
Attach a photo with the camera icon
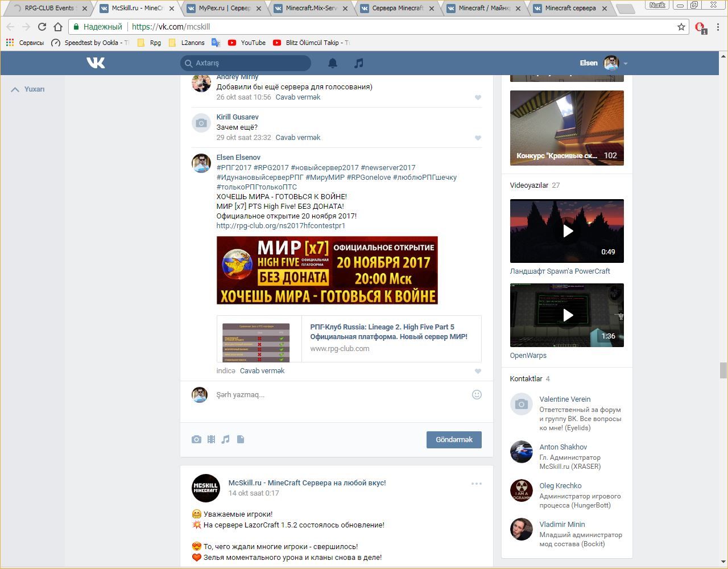[x=196, y=439]
